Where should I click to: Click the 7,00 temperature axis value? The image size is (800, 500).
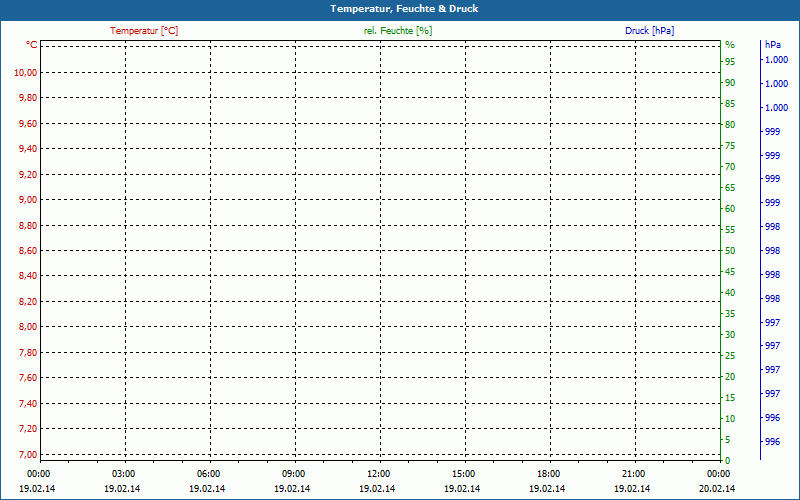(25, 454)
